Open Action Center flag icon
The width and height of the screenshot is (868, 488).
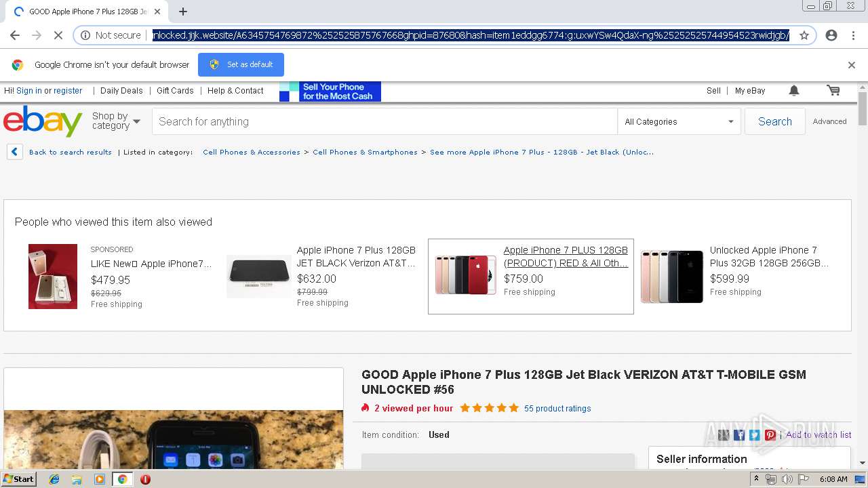(802, 479)
